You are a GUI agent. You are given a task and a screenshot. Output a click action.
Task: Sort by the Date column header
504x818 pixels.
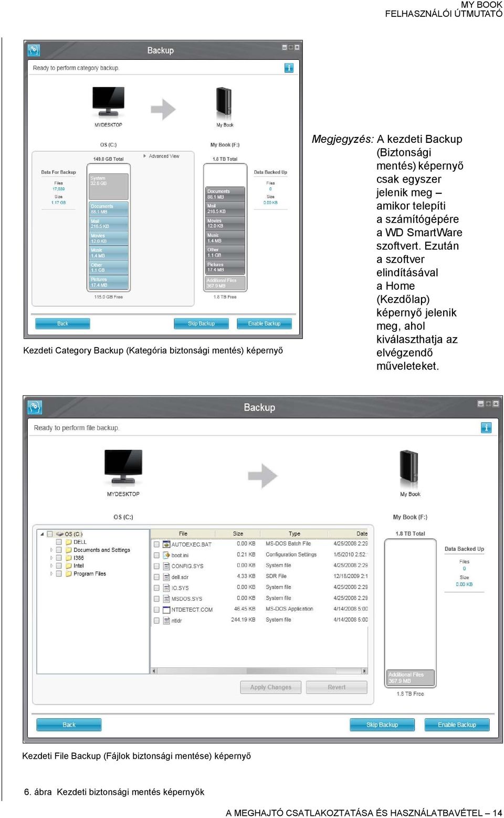(349, 533)
